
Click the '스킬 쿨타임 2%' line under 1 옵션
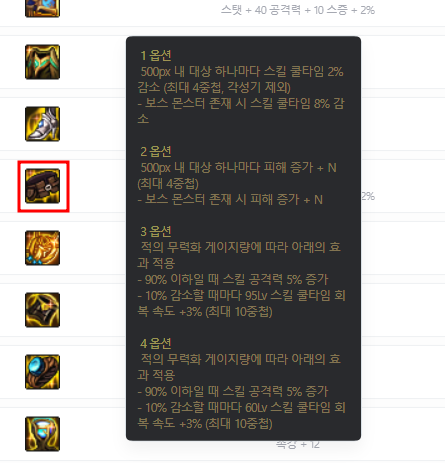click(x=240, y=79)
